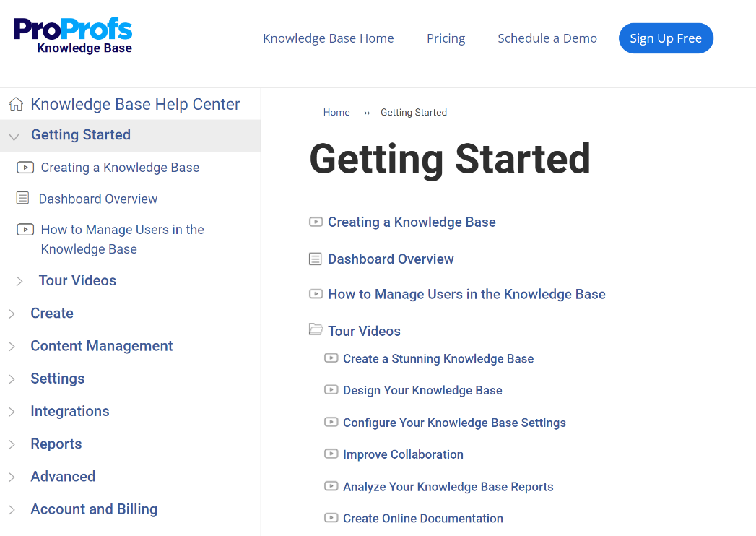This screenshot has width=756, height=536.
Task: Open Pricing in the top navigation
Action: tap(446, 38)
